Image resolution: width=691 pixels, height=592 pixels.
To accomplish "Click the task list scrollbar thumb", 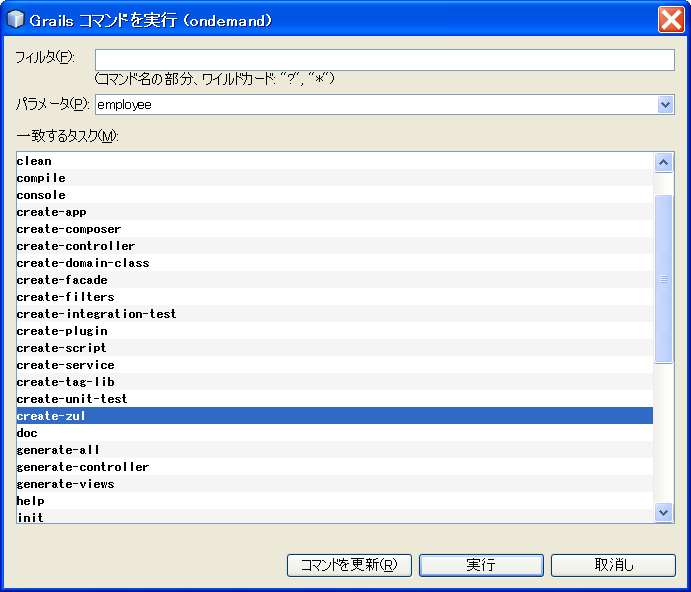I will tap(663, 279).
